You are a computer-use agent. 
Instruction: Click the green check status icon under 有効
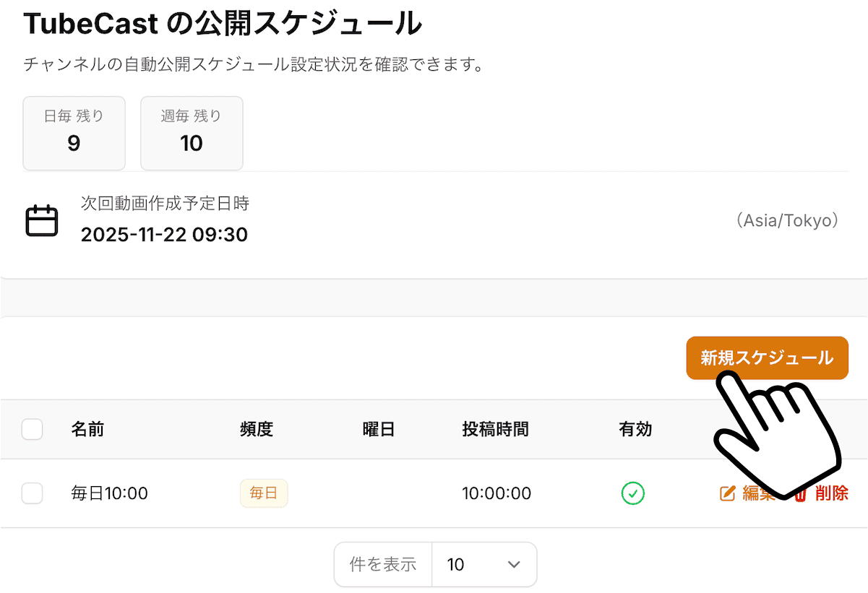[x=632, y=493]
